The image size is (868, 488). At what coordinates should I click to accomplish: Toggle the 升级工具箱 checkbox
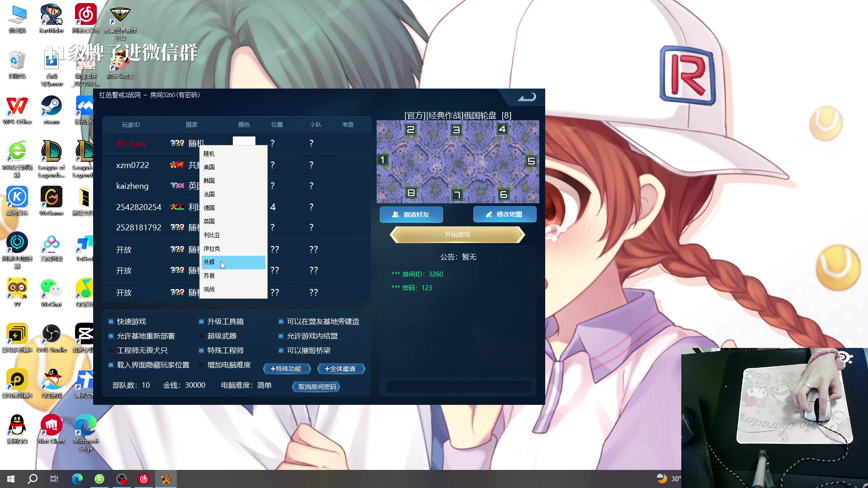(201, 322)
